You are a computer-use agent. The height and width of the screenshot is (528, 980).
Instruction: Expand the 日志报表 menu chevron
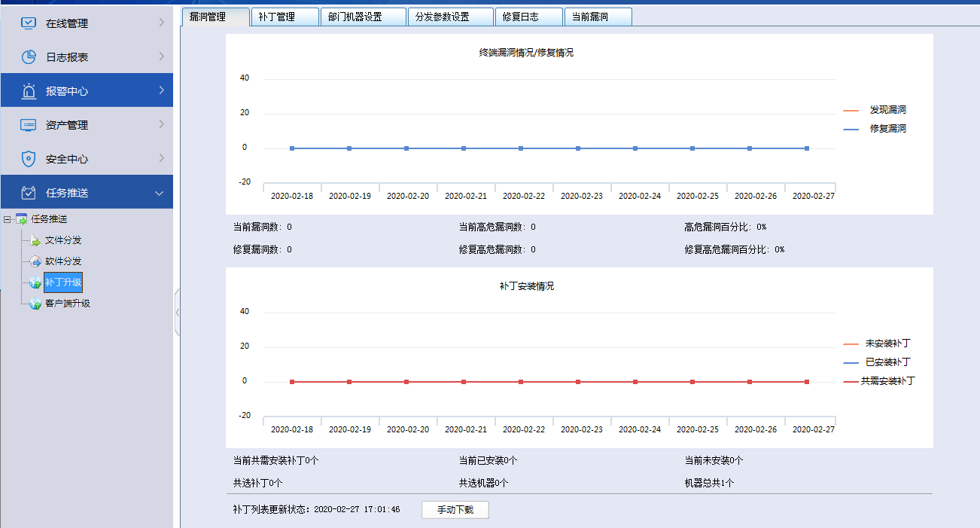pos(161,57)
